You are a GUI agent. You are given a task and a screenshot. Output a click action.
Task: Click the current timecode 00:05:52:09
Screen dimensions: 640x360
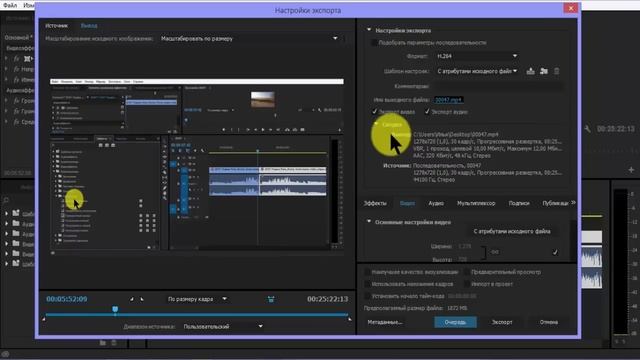67,299
